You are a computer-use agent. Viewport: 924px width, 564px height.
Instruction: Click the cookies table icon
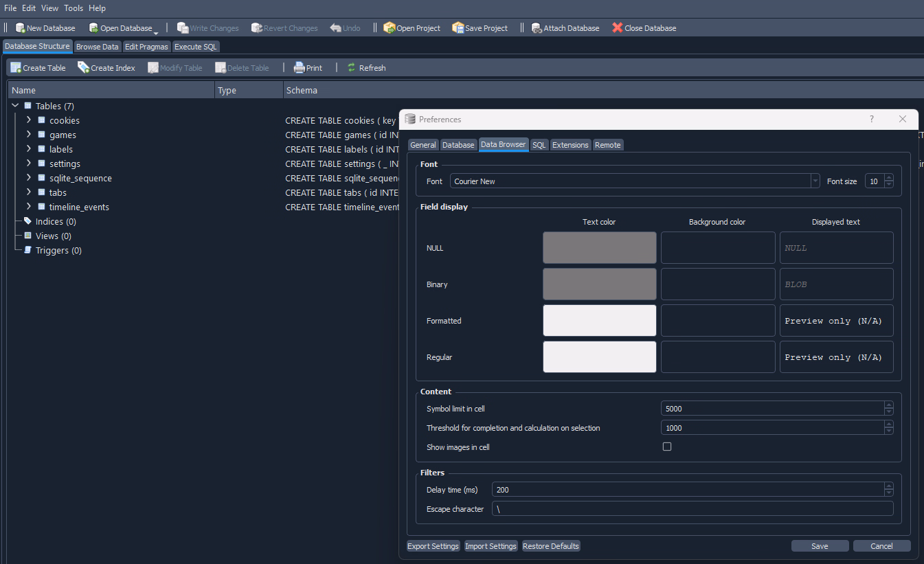pos(41,120)
